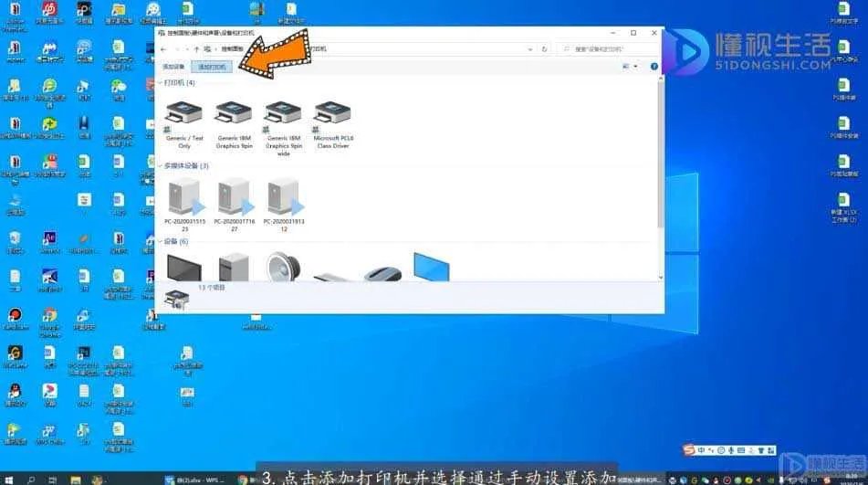
Task: Click the printer icon in details pane
Action: pos(176,299)
